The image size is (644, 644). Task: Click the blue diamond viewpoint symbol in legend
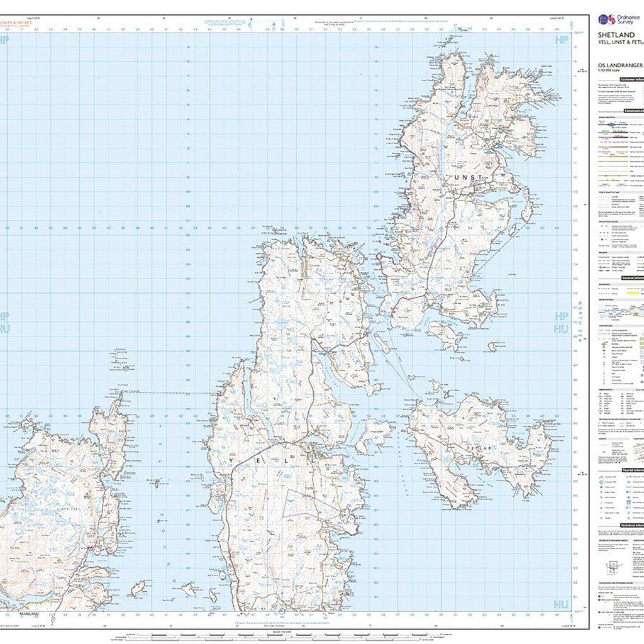pos(601,482)
